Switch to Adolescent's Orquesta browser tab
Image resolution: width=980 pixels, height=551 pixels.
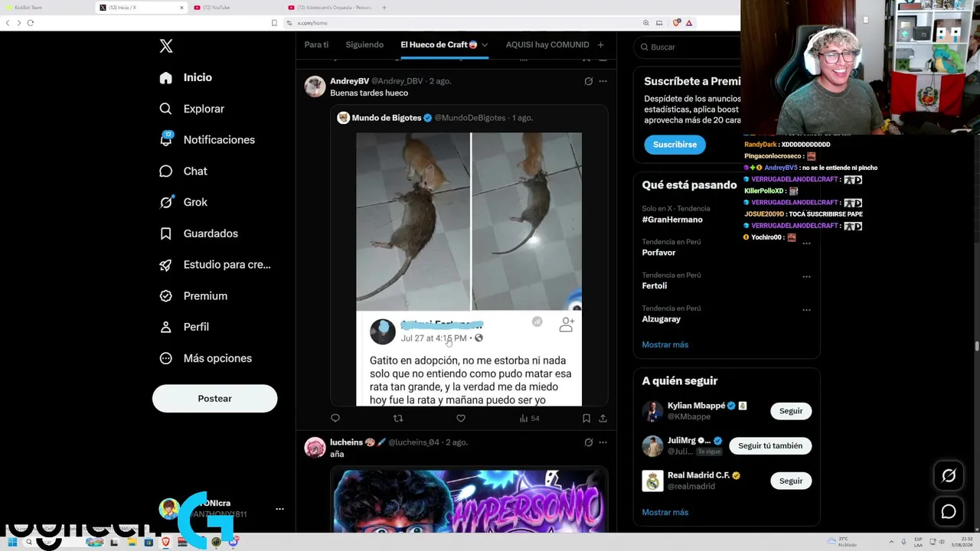tap(329, 8)
